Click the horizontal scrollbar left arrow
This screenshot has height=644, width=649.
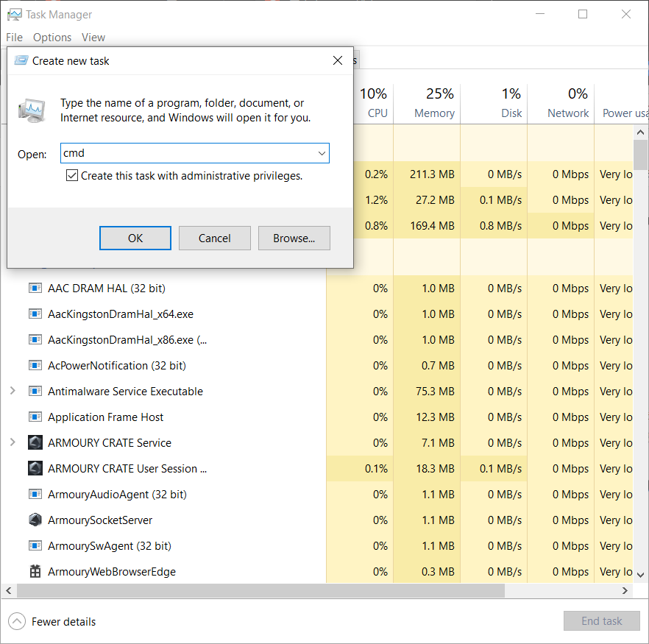(x=9, y=590)
